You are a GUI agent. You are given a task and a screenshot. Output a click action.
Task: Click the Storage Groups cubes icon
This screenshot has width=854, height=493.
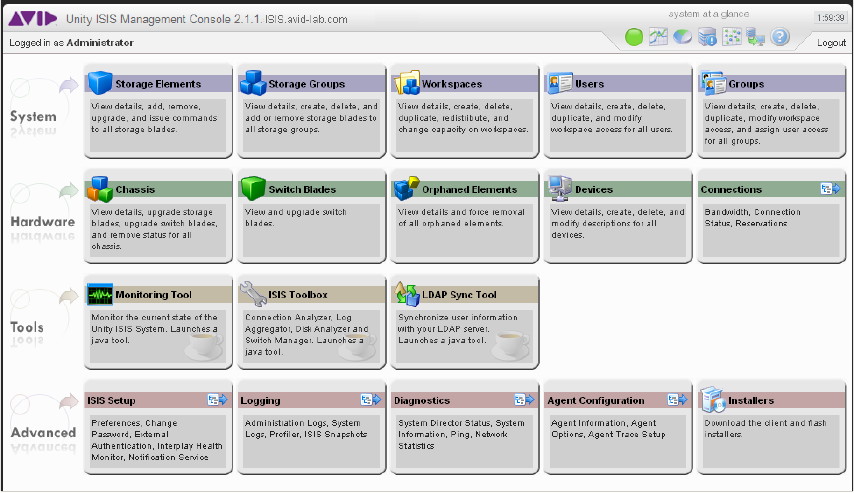(253, 83)
